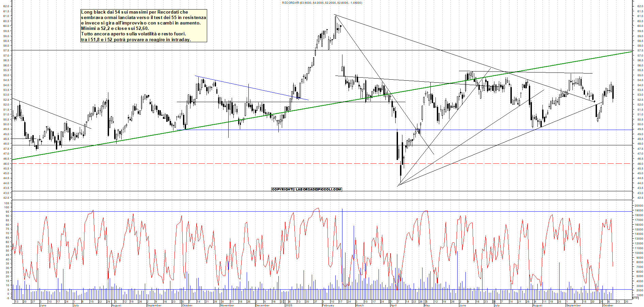Click the 2025 year label on the time axis

[x=289, y=305]
